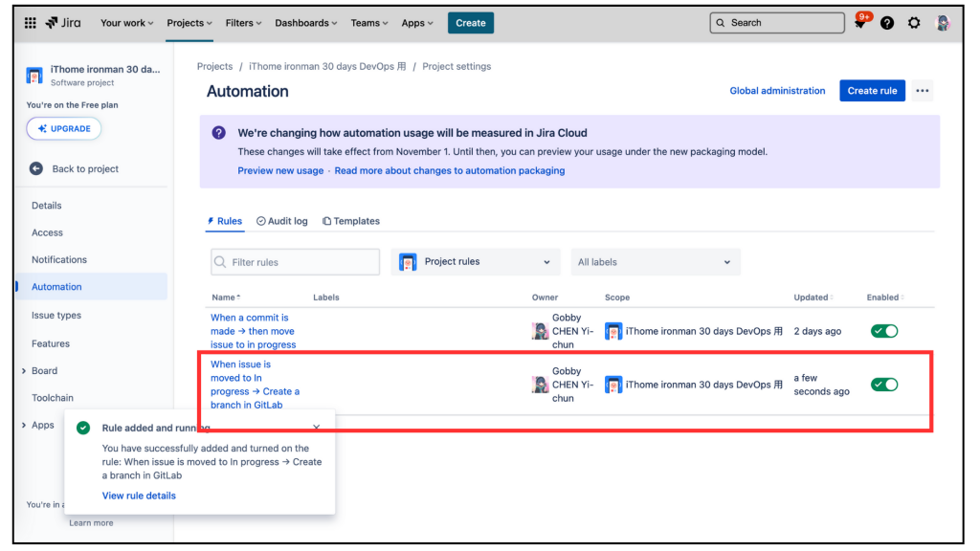Screen dimensions: 980x551
Task: Click the Projects breadcrumb link
Action: 214,66
